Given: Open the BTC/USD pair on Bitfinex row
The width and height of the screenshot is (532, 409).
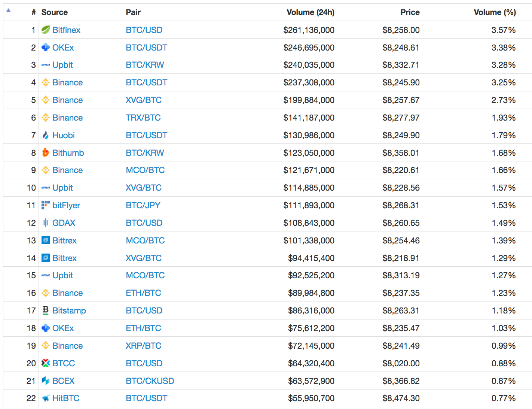Looking at the screenshot, I should [x=144, y=30].
